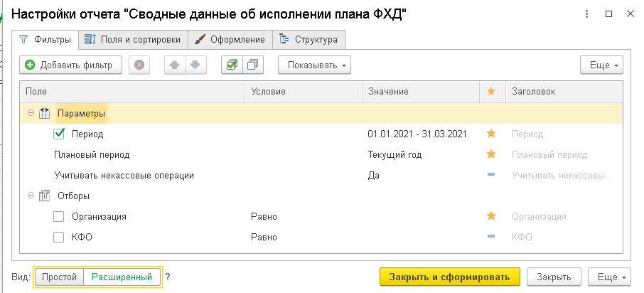Move selected filter up with arrow icon
The height and width of the screenshot is (293, 644).
point(174,65)
